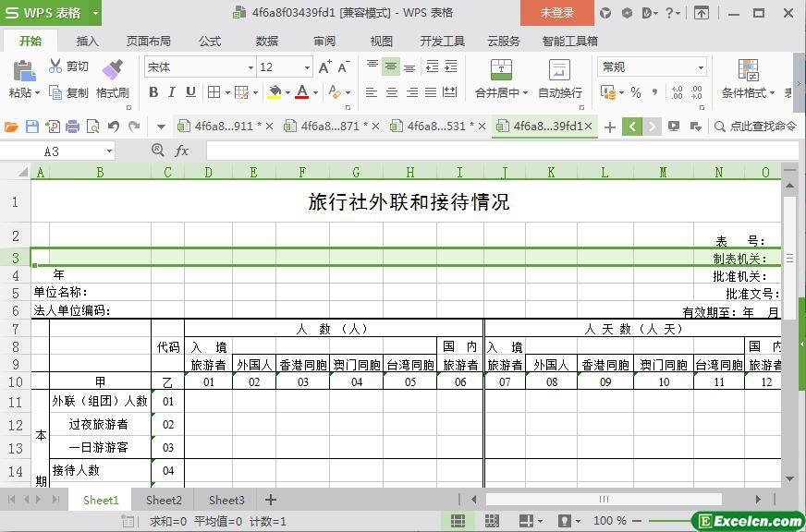806x532 pixels.
Task: Click the Cut scissors icon
Action: [x=57, y=66]
